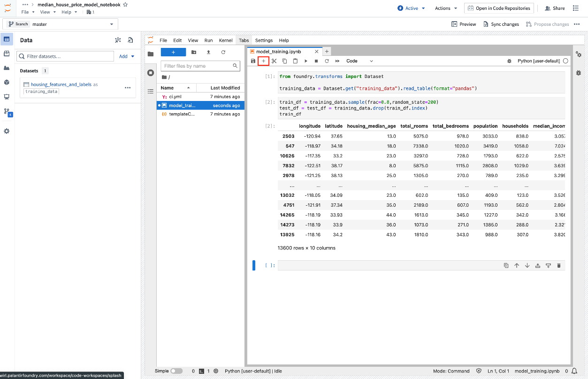Restart the kernel with circular arrow icon
588x379 pixels.
327,61
